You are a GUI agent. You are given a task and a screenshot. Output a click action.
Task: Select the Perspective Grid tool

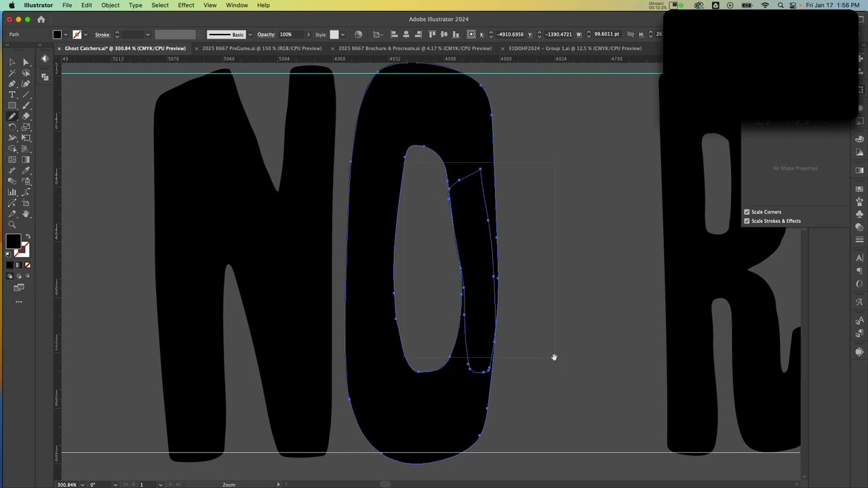pos(26,148)
